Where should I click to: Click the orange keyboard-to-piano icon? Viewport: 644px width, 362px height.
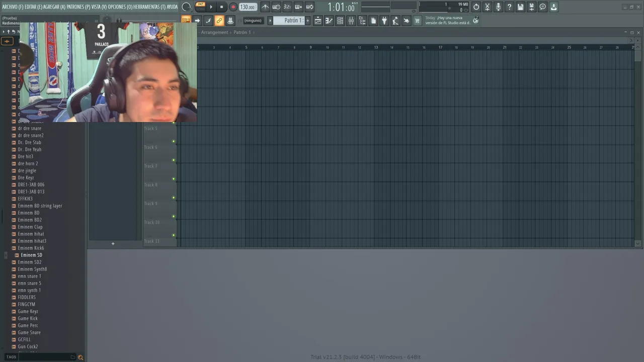click(x=186, y=21)
